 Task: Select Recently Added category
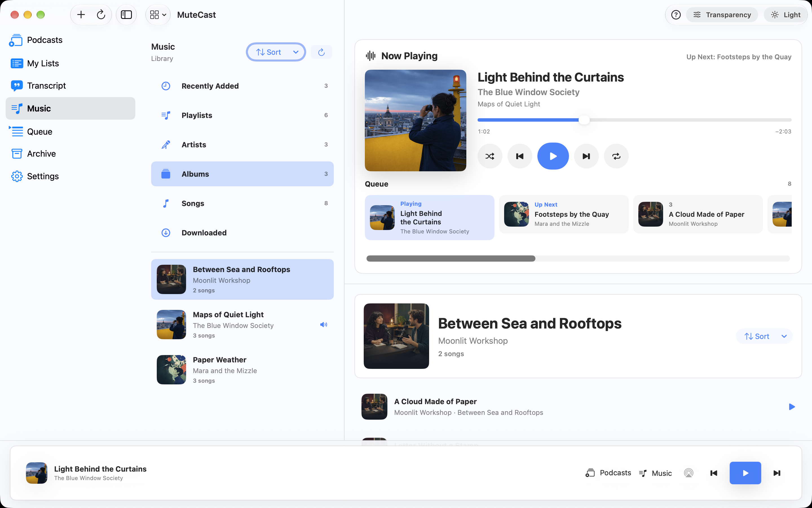tap(242, 86)
